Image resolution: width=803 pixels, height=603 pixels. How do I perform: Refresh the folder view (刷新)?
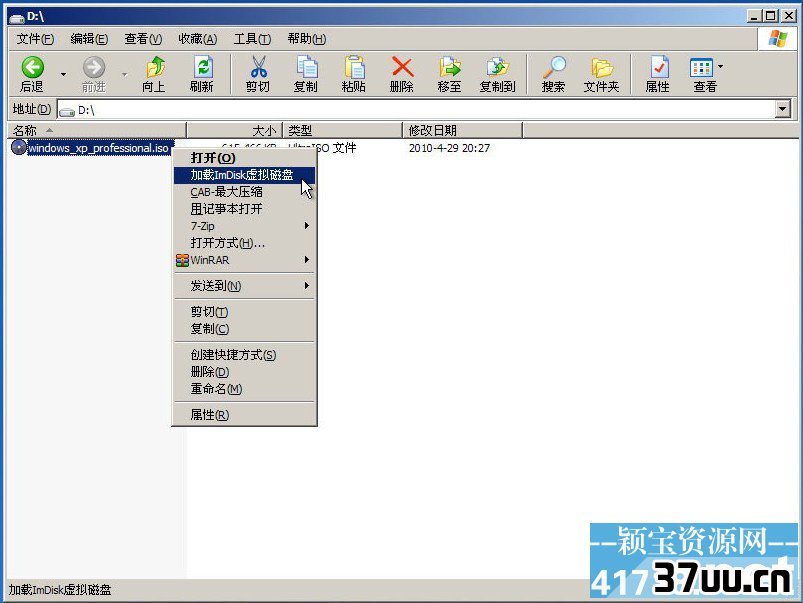tap(202, 67)
